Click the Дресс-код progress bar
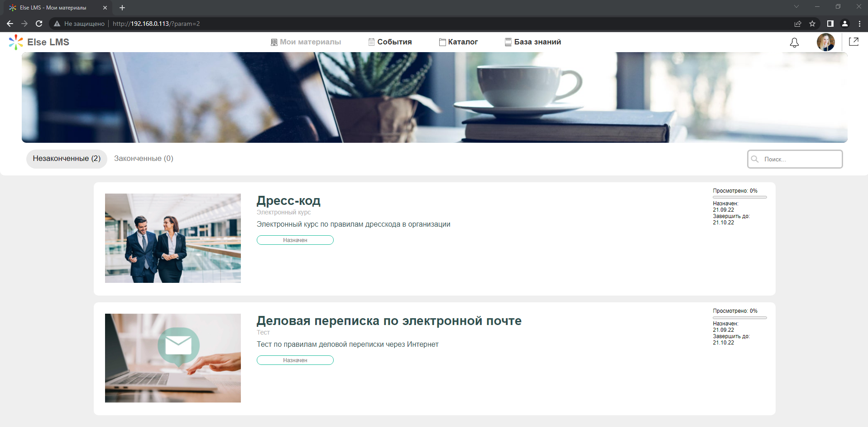The width and height of the screenshot is (868, 427). [x=739, y=197]
